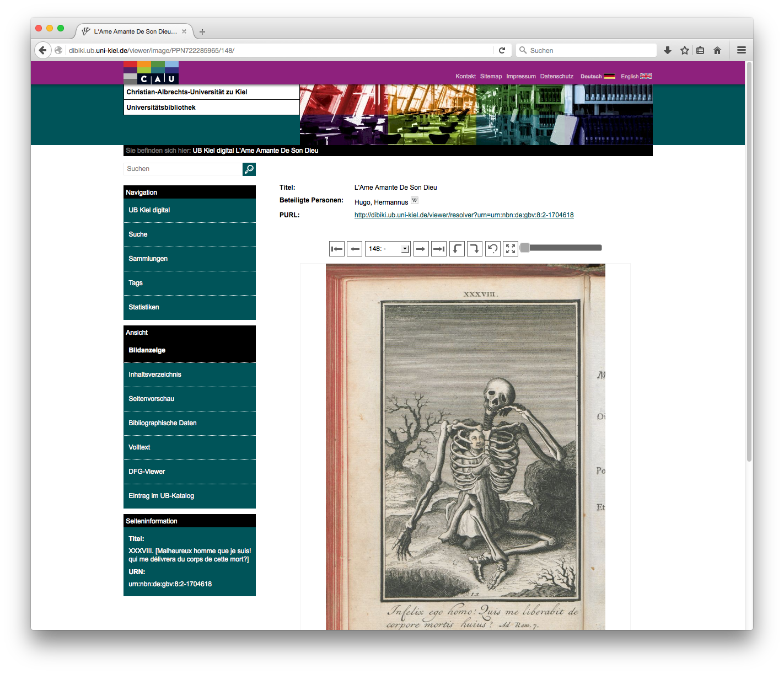Open the Datenschutz link
784x674 pixels.
[x=557, y=76]
